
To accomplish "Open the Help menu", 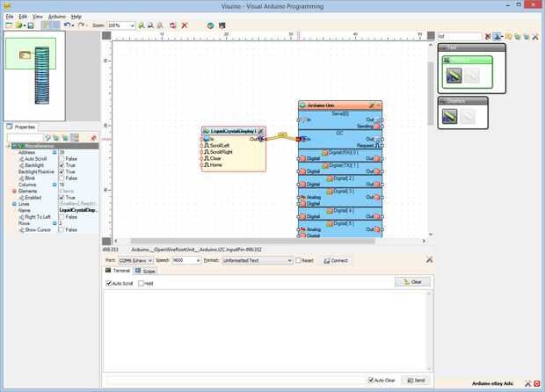I will coord(76,17).
